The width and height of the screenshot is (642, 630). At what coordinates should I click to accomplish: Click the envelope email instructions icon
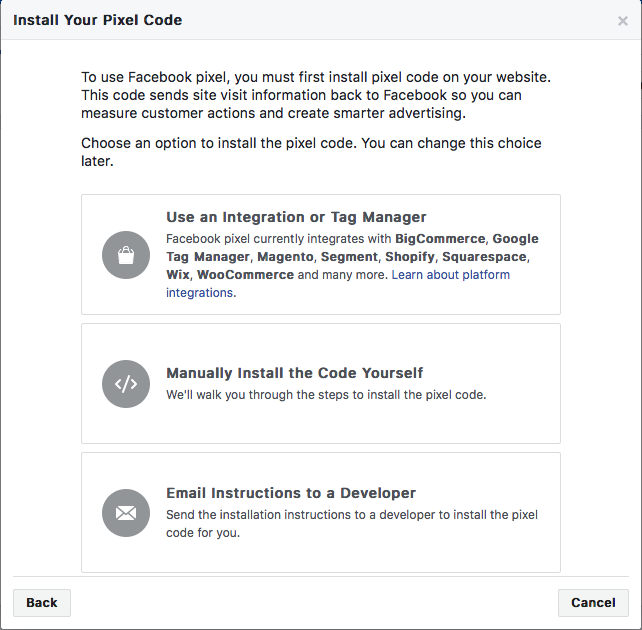(126, 513)
